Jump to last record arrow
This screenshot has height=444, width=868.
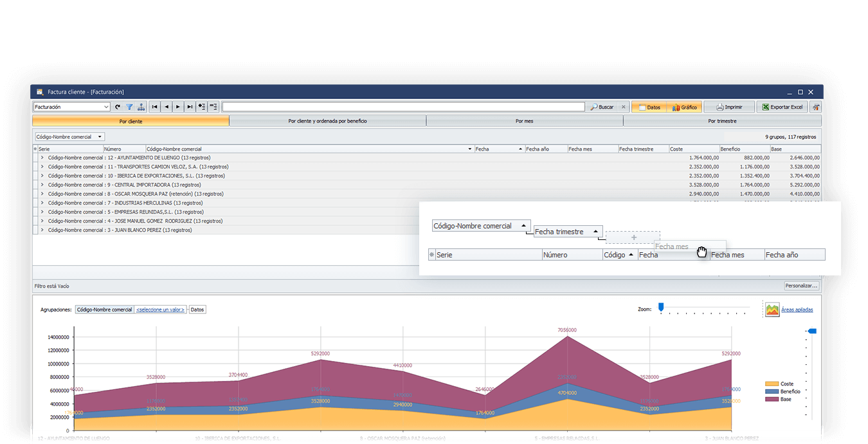(190, 107)
